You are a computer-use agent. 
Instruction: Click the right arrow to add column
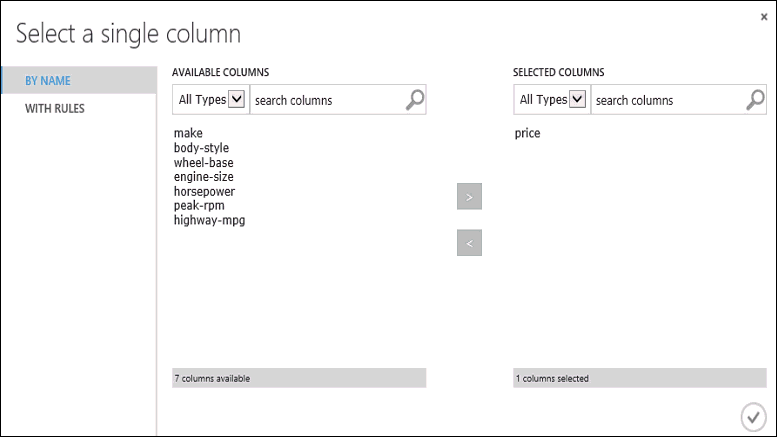coord(469,197)
